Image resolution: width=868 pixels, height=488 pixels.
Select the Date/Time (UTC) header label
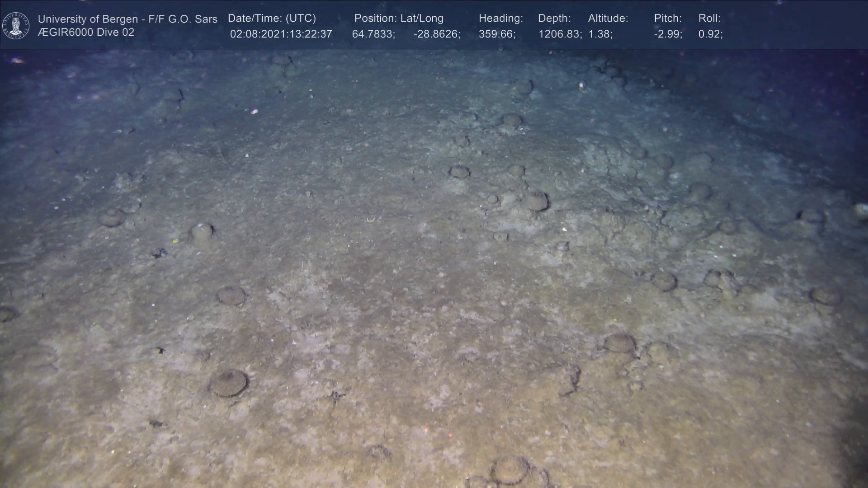[272, 19]
